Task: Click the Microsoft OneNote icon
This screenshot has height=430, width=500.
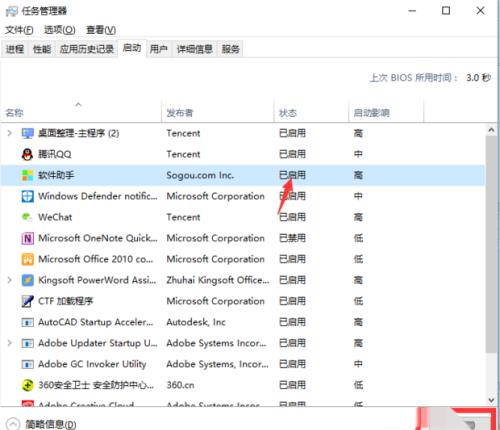Action: click(x=27, y=238)
